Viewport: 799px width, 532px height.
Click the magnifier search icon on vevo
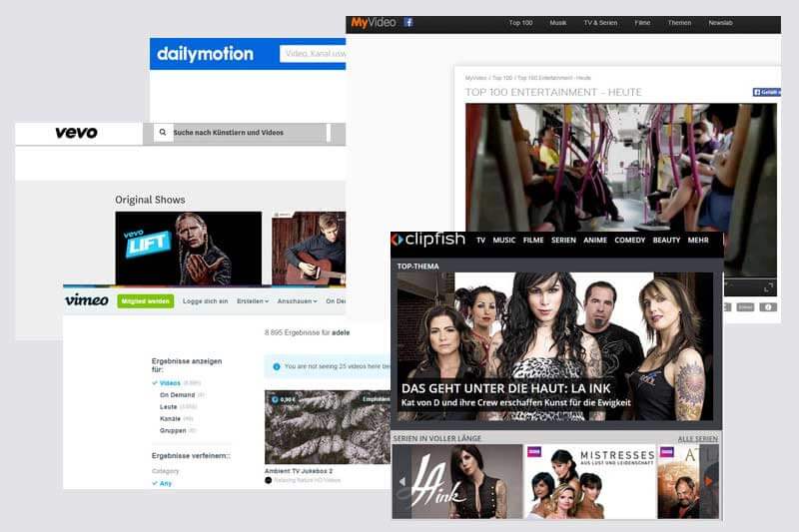(x=163, y=133)
